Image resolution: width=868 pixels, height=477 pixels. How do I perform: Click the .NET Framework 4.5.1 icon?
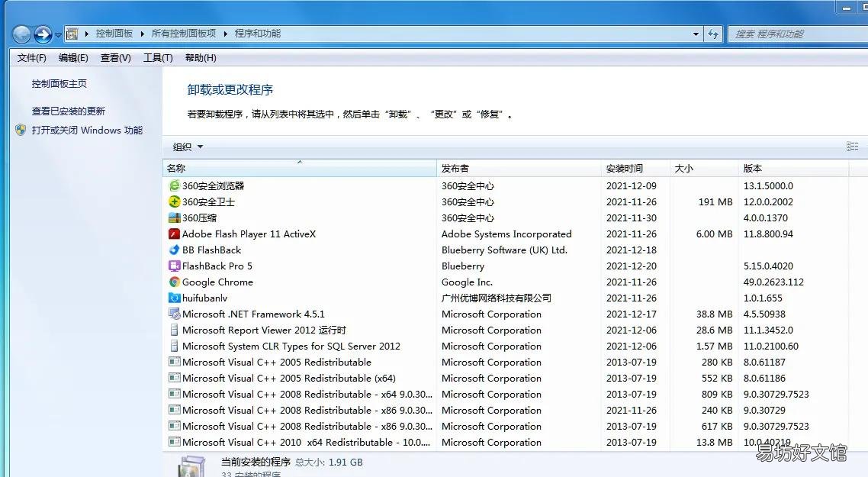tap(175, 314)
